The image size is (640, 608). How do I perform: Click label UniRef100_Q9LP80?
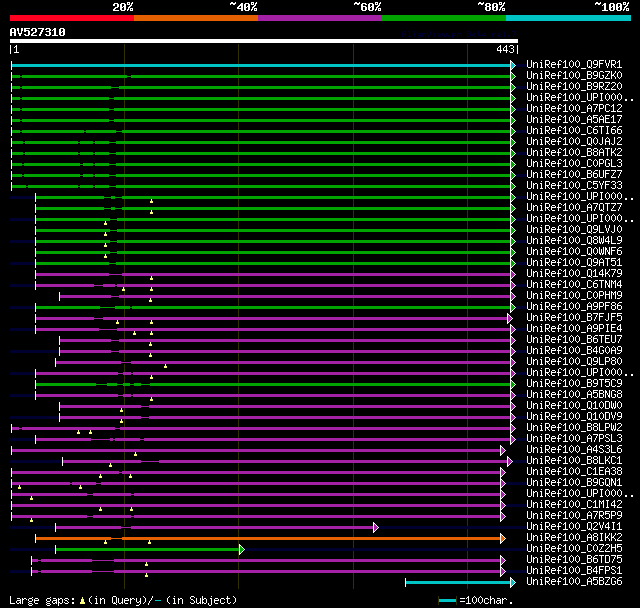pos(574,362)
